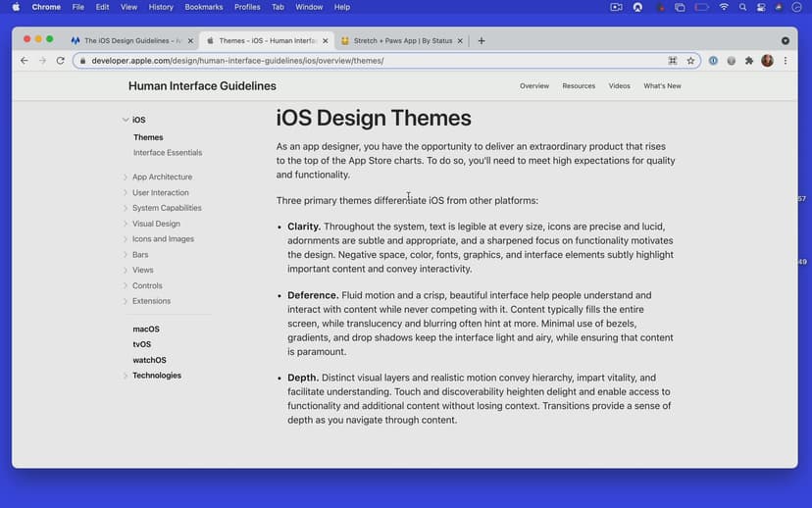Switch to The iOS Design Guidelines tab
812x508 pixels.
tap(127, 41)
